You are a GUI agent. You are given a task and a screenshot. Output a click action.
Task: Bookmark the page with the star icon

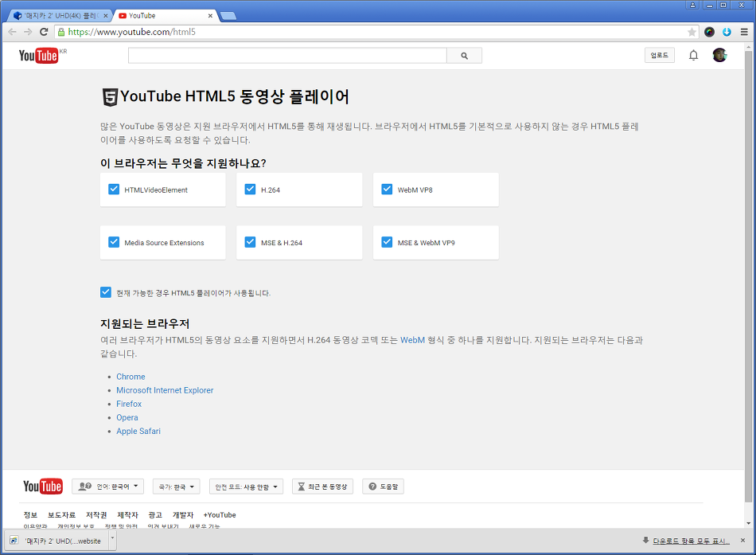[x=692, y=32]
